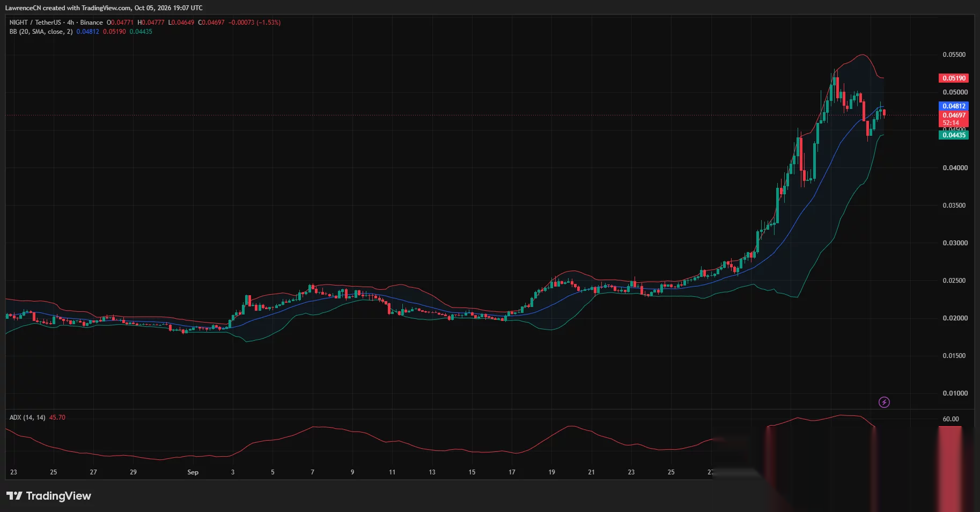This screenshot has height=512, width=980.
Task: Click the red closing change -0.00073 (-1.53%)
Action: coord(254,23)
